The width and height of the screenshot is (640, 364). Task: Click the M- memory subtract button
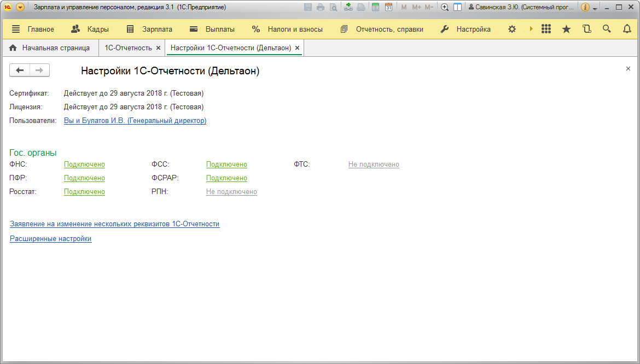click(429, 7)
